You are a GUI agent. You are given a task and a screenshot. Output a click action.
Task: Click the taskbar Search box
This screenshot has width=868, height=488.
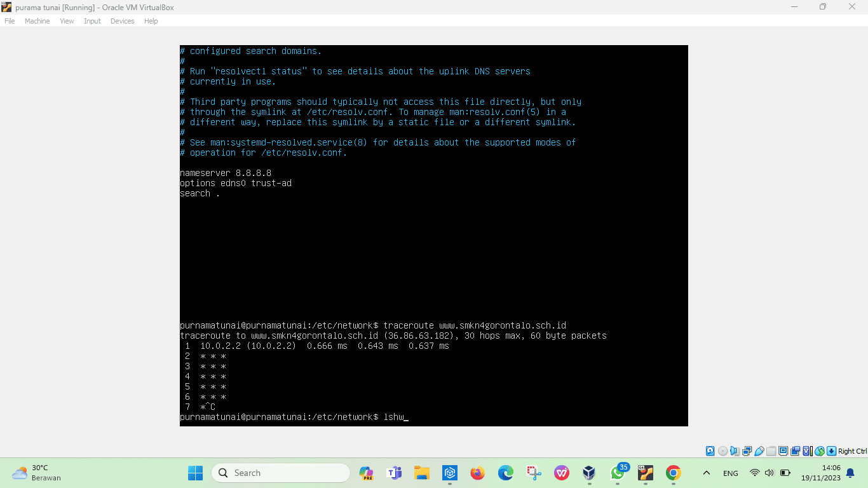281,473
